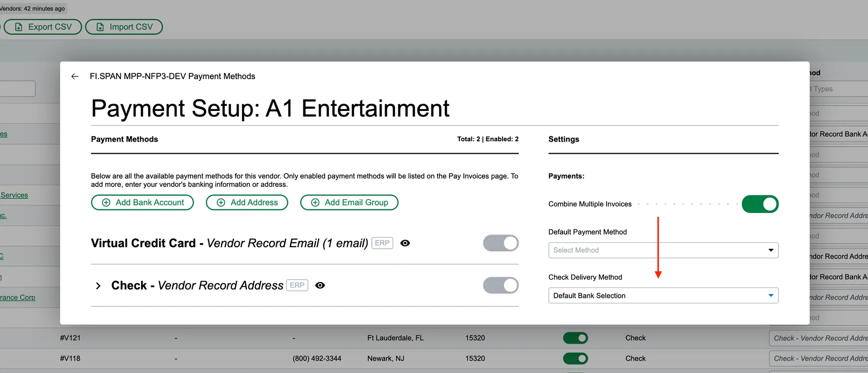Click the '15320' cell in row #V118
Screen dimensions: 868x373
coord(475,359)
